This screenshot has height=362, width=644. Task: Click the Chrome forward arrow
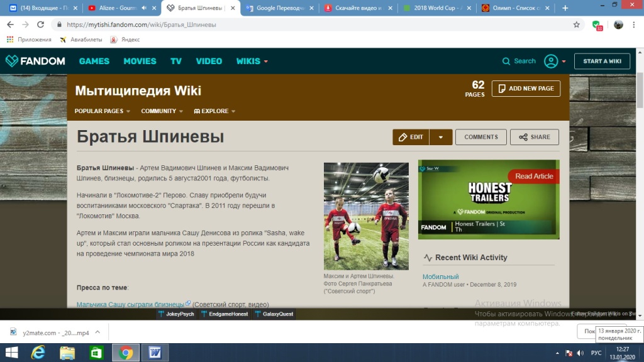25,25
